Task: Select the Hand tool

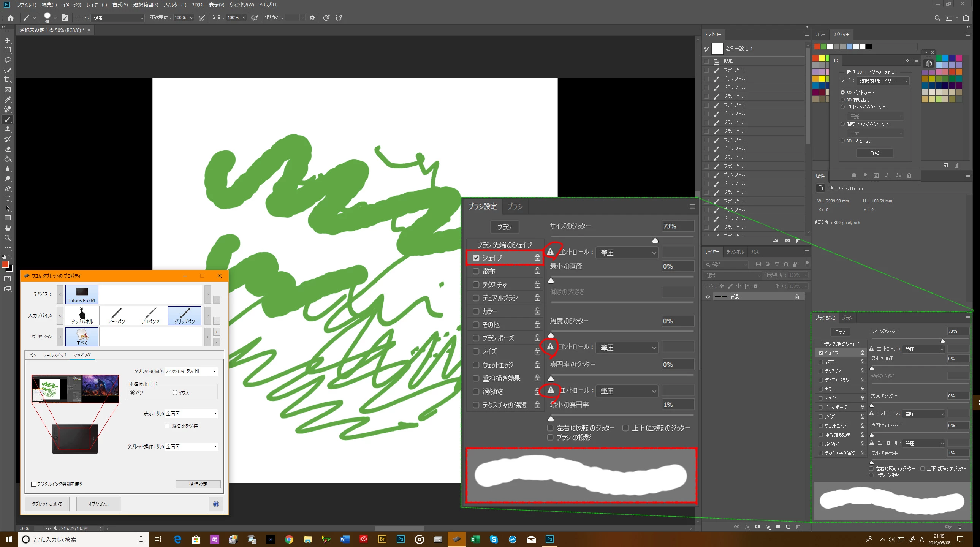Action: (x=8, y=228)
